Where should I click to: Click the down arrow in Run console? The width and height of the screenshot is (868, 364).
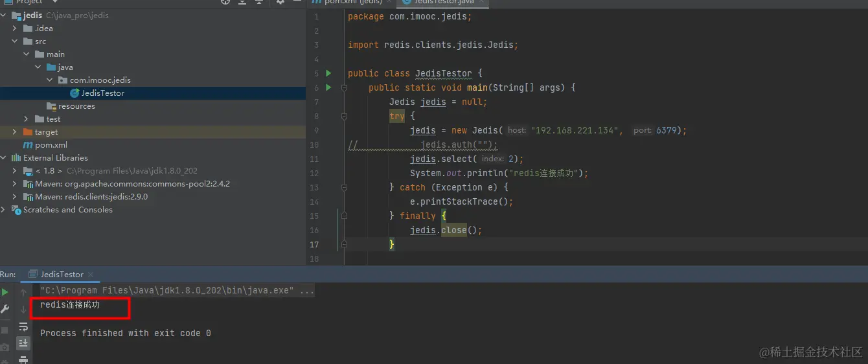coord(23,310)
